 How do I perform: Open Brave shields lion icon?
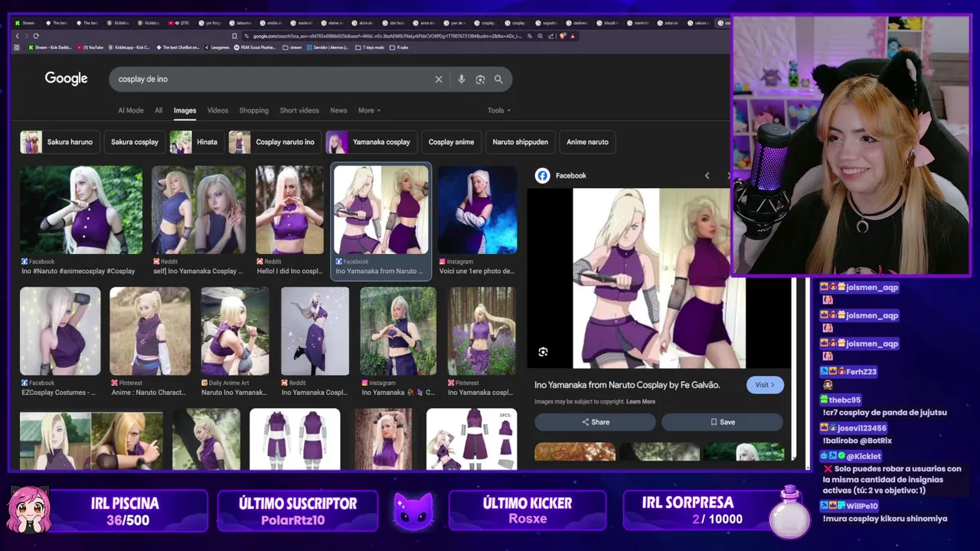pyautogui.click(x=562, y=36)
